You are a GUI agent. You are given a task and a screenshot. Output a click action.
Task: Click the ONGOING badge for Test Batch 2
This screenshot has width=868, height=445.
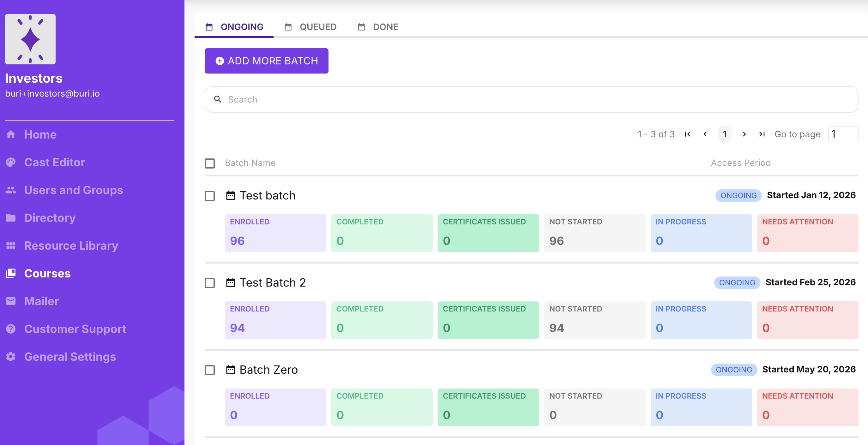[x=737, y=283]
